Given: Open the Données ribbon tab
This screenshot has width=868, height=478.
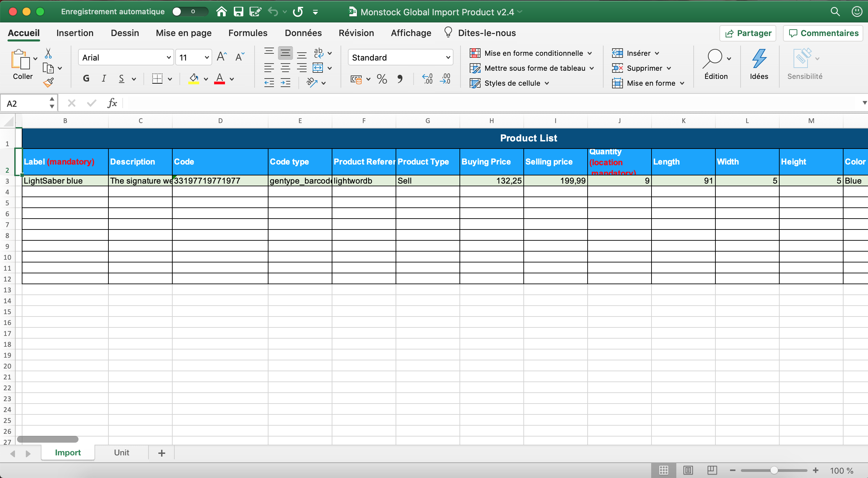Looking at the screenshot, I should tap(303, 33).
